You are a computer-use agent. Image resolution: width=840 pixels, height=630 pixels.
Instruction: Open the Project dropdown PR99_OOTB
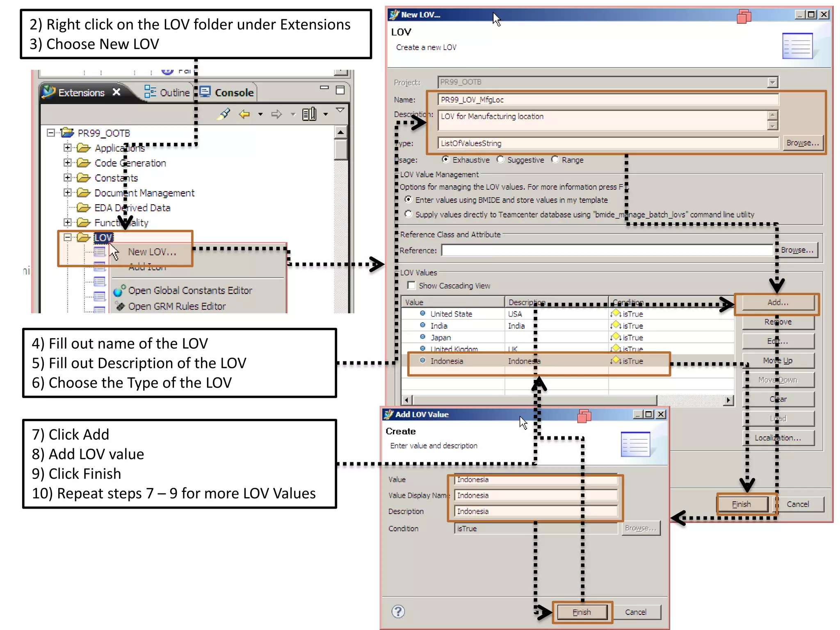pos(772,82)
